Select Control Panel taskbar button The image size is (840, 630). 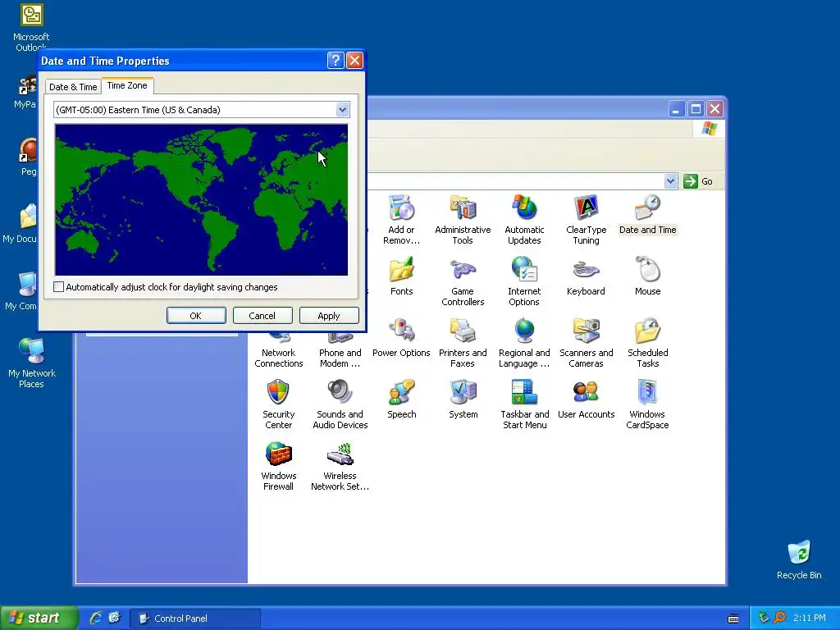[195, 619]
